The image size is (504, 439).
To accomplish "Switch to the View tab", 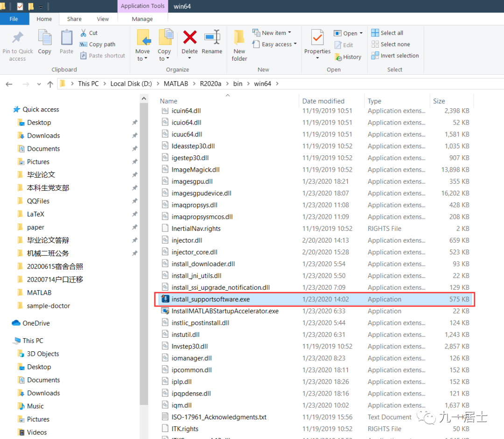I will (103, 19).
